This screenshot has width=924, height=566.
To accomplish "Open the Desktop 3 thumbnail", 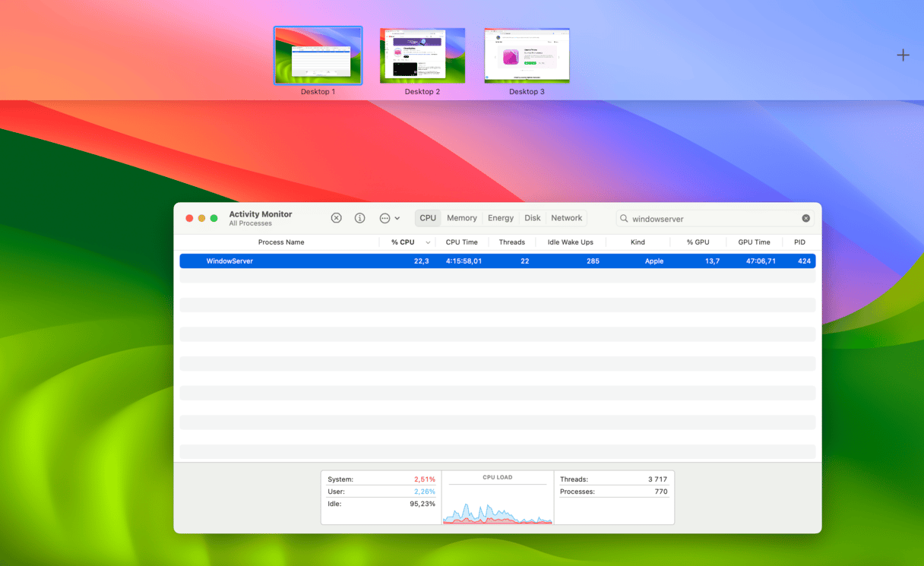I will [527, 55].
